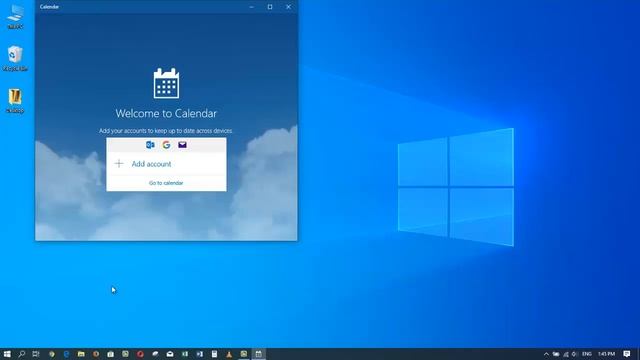Click the Google logo in the account card

[x=166, y=144]
